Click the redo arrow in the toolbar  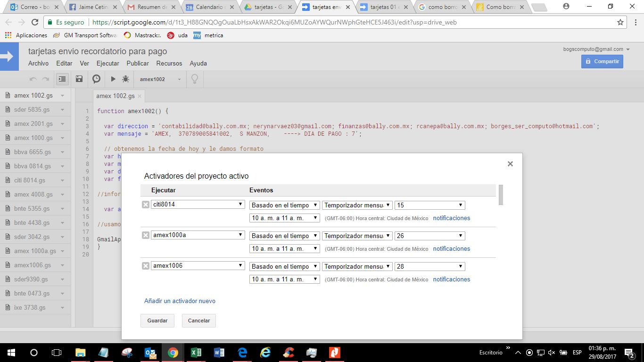46,79
